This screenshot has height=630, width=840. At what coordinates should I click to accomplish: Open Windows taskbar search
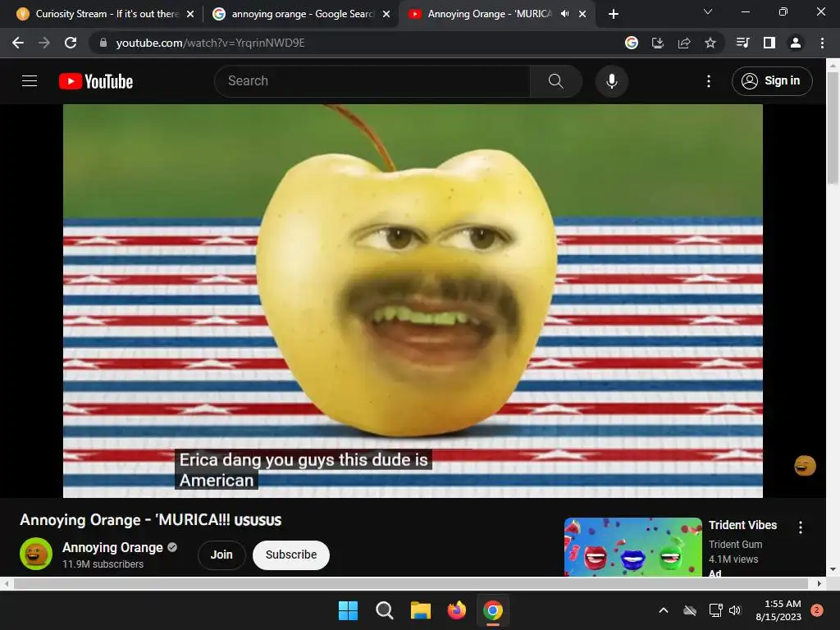point(384,610)
